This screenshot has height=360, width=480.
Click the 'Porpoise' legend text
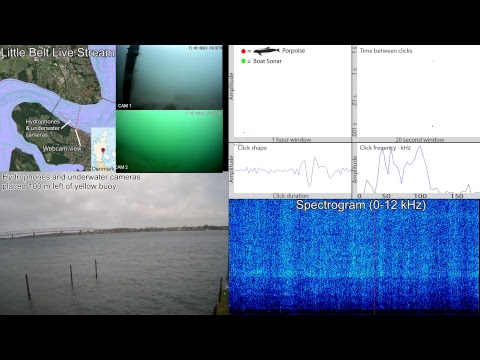point(294,51)
